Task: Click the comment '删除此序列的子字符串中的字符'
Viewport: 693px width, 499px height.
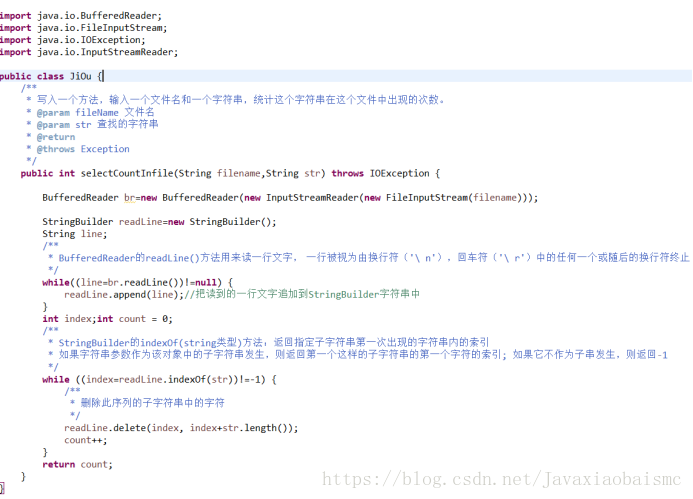Action: click(152, 403)
